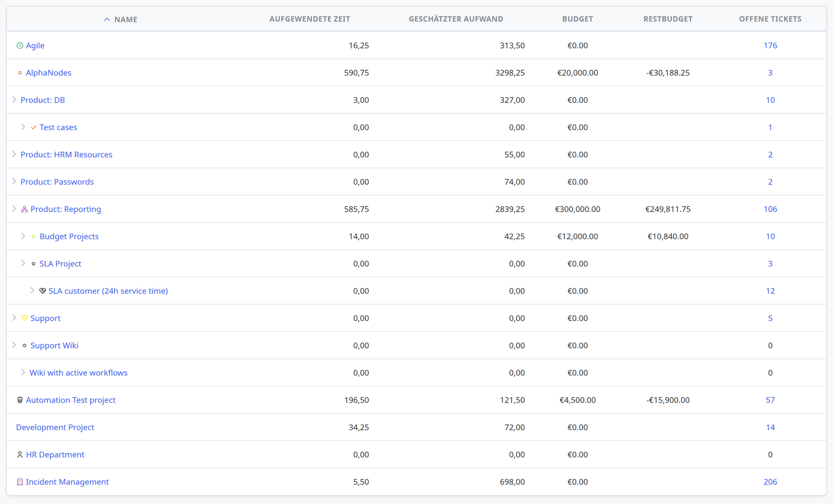The width and height of the screenshot is (833, 504).
Task: Open the 106 open tickets for Product: Reporting
Action: pos(770,209)
